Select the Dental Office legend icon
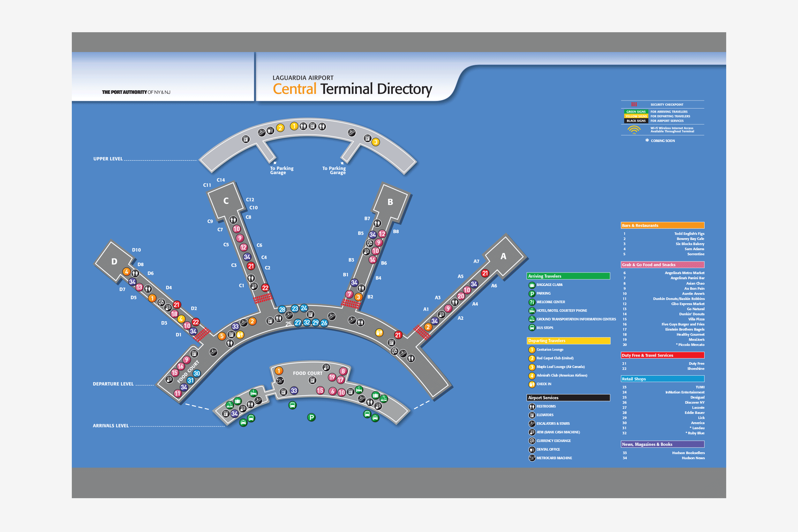 (532, 450)
